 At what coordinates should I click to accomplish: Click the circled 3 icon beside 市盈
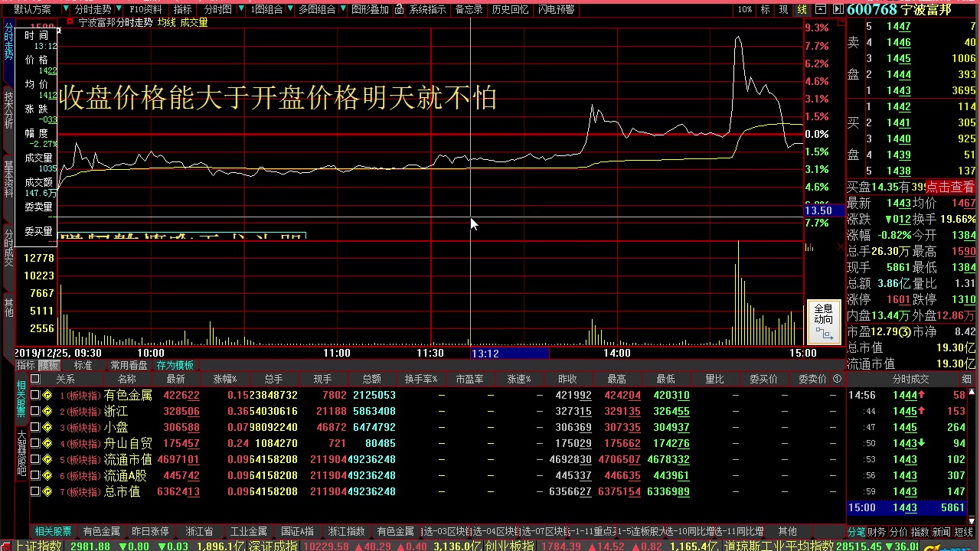905,332
